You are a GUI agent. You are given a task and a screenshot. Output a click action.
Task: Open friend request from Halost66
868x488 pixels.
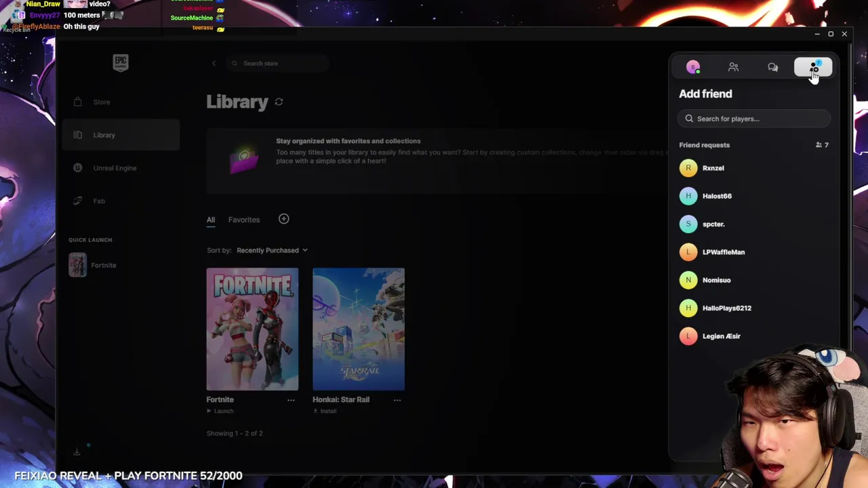click(754, 196)
